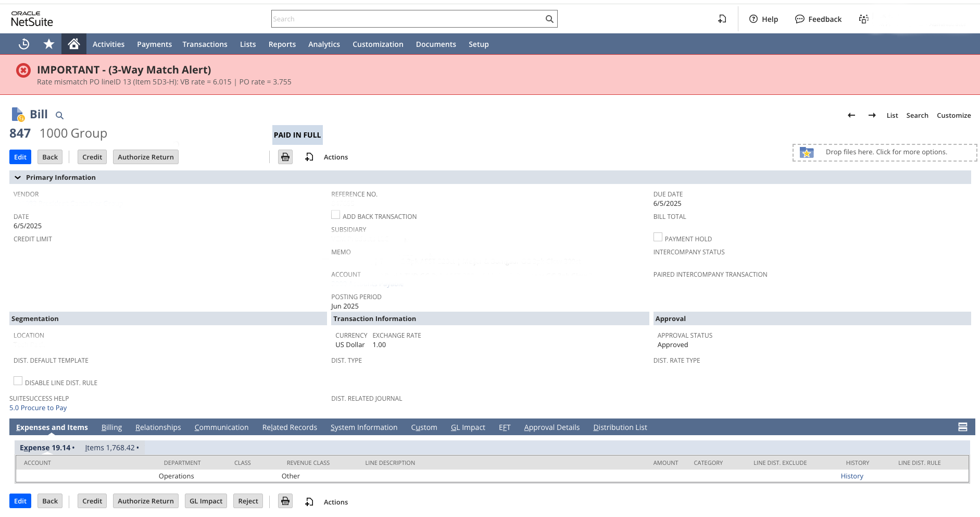This screenshot has height=517, width=980.
Task: Check the Payment Hold checkbox
Action: pos(658,237)
